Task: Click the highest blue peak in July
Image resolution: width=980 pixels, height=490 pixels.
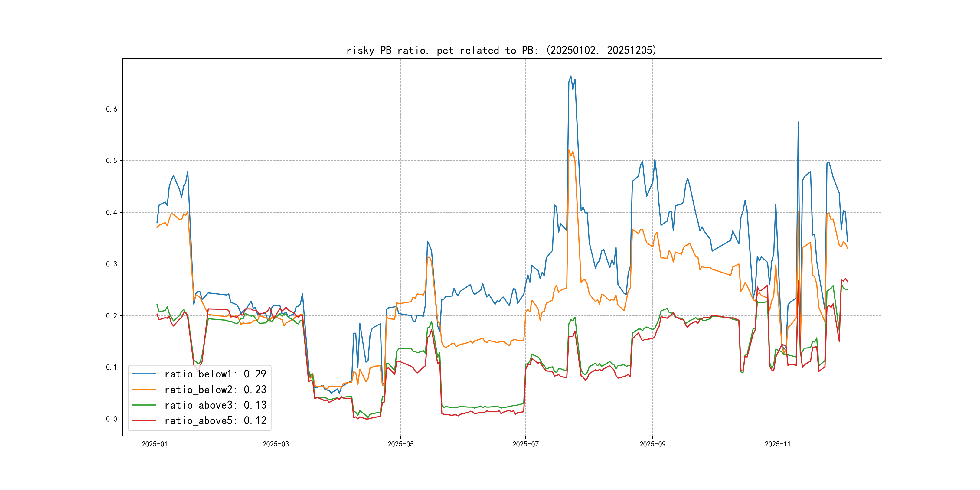Action: coord(571,76)
